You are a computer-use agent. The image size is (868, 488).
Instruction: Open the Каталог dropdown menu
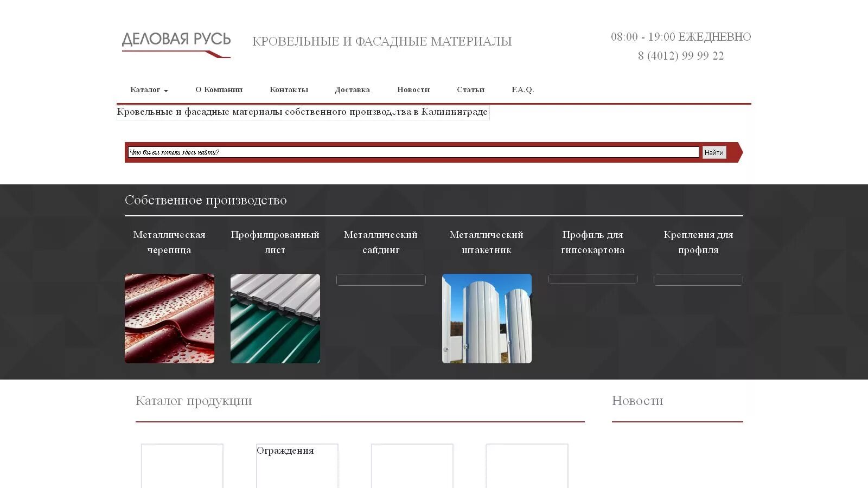point(149,89)
